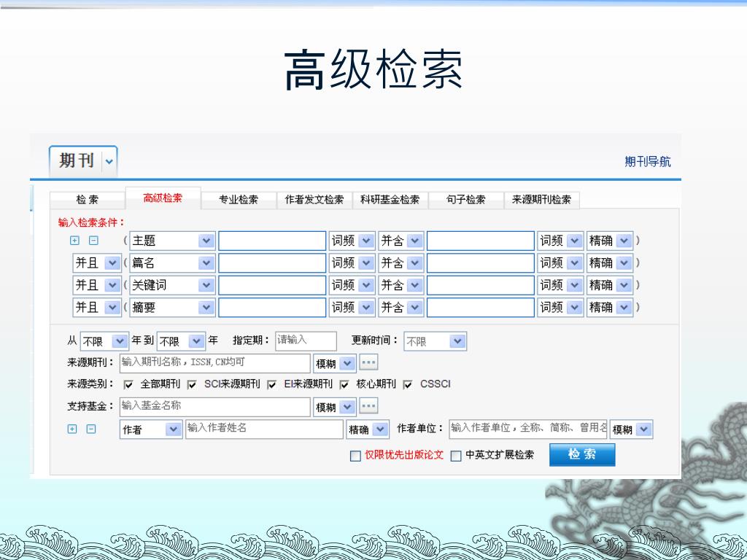The width and height of the screenshot is (747, 560).
Task: Focus the 来源期刊 name input
Action: coord(215,363)
